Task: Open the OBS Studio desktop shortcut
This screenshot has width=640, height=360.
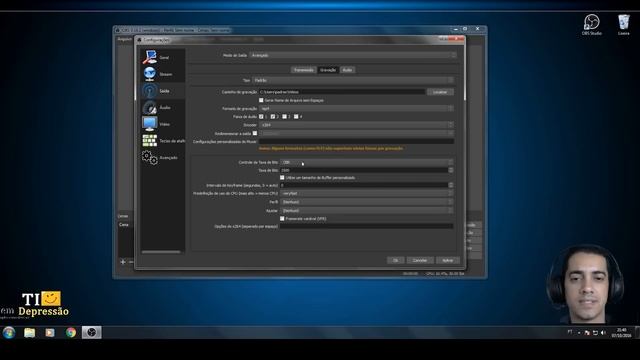Action: coord(591,24)
